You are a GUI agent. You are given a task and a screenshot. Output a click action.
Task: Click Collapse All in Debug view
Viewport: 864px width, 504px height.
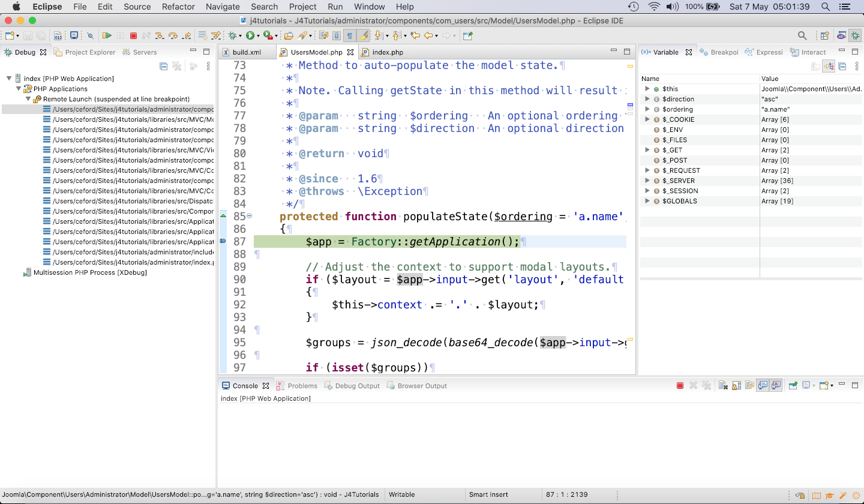pos(163,67)
